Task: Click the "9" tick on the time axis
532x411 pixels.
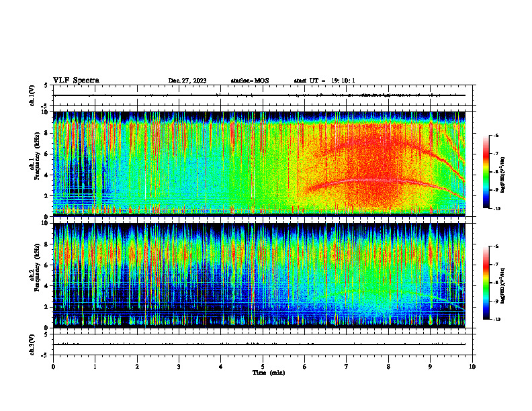Action: pos(430,367)
